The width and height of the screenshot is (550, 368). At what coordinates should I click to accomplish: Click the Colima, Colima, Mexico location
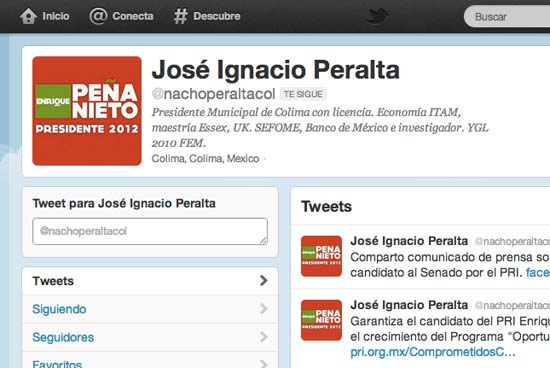(206, 159)
